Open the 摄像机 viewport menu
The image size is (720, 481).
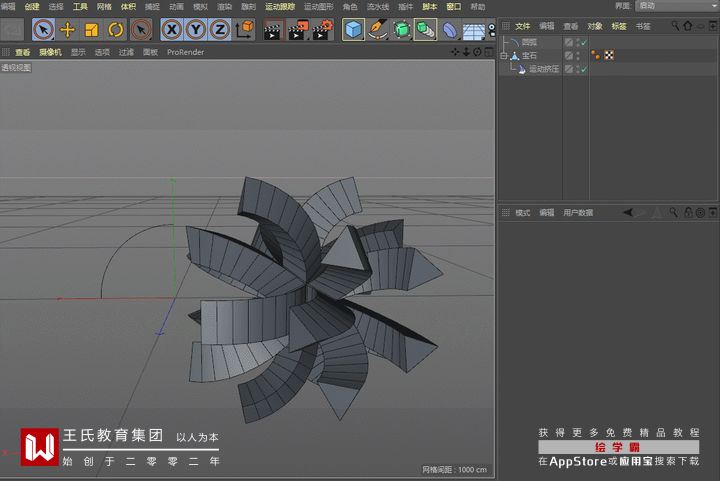49,52
